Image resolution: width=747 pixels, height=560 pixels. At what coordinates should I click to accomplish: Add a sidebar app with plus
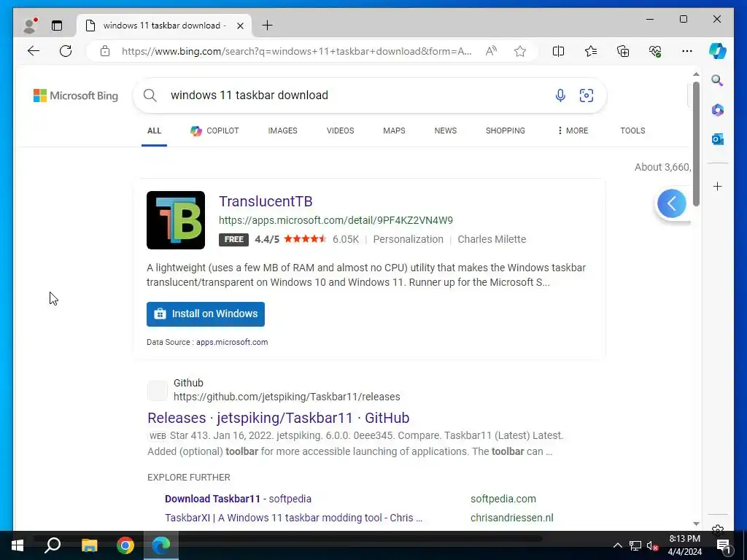(718, 186)
